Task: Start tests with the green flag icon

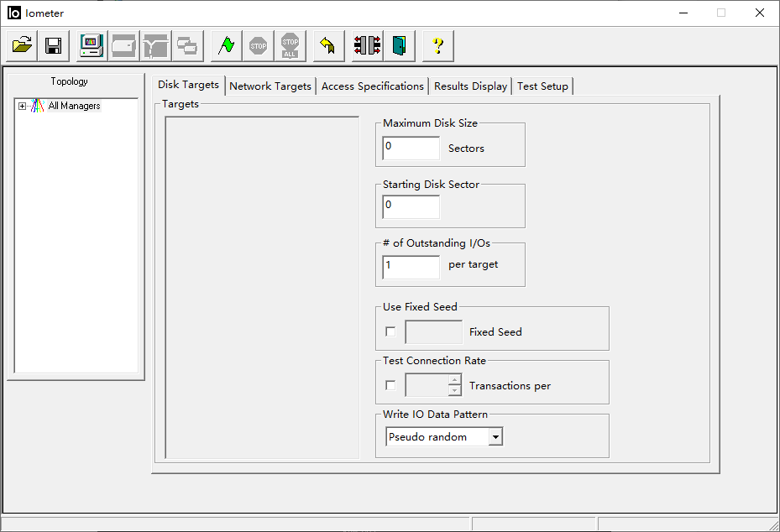Action: 227,46
